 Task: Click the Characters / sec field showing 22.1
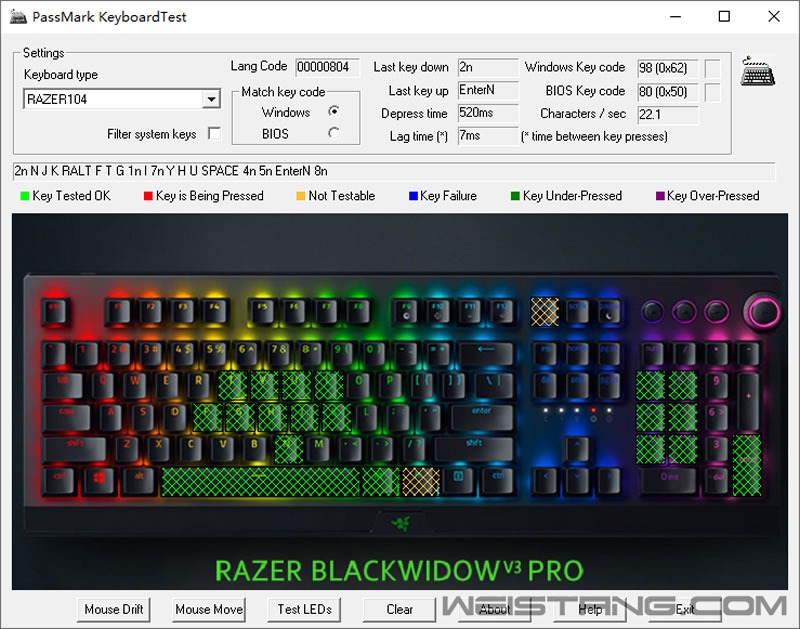coord(668,114)
